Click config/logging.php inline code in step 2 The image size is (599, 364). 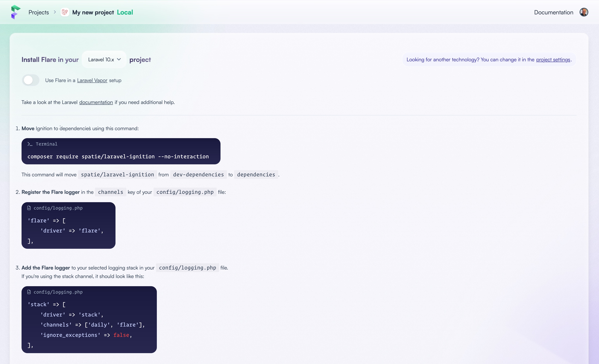(185, 192)
